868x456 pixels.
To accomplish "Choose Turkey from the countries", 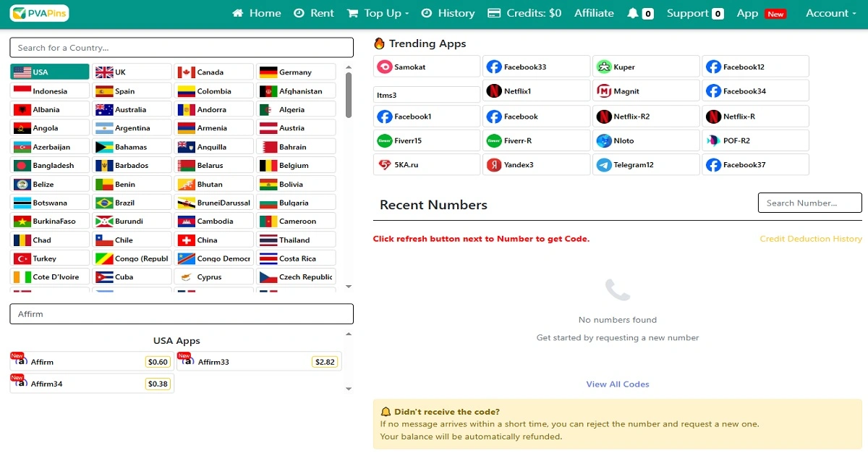I will pos(50,258).
